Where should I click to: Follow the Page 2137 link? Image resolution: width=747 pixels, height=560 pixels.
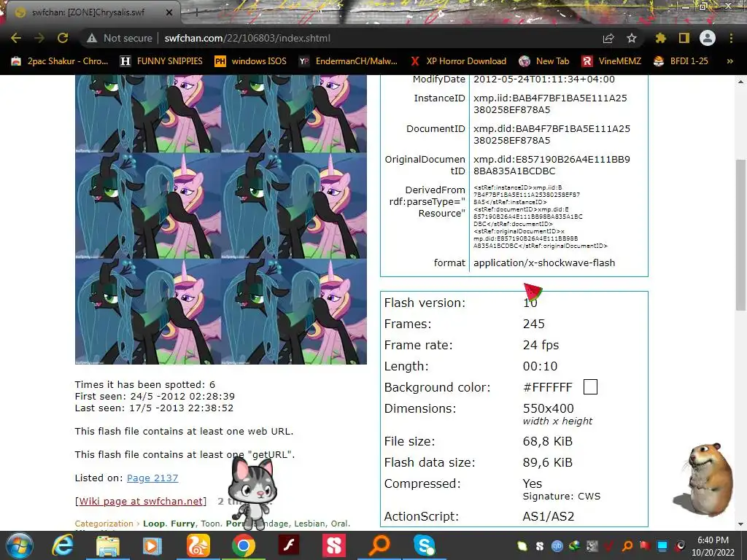click(x=152, y=478)
